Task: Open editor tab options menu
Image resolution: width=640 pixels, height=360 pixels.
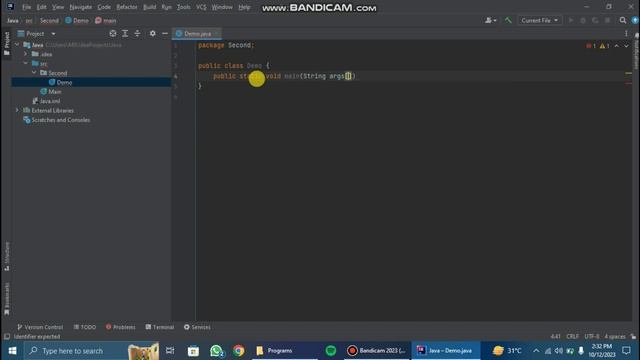Action: click(x=626, y=33)
